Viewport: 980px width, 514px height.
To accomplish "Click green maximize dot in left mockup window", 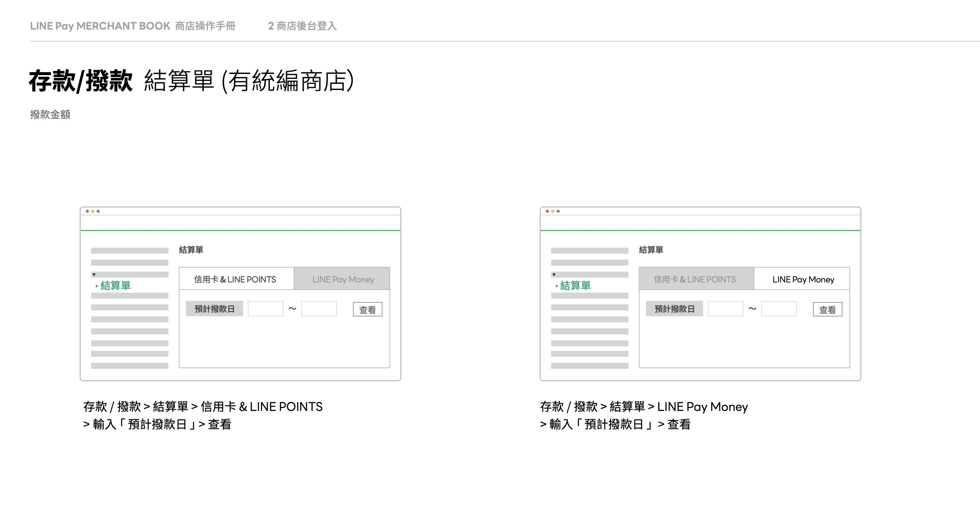I will tap(98, 211).
